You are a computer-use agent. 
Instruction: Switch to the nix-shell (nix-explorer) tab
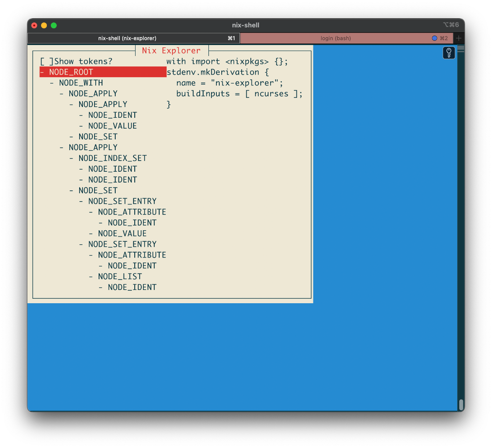coord(127,38)
